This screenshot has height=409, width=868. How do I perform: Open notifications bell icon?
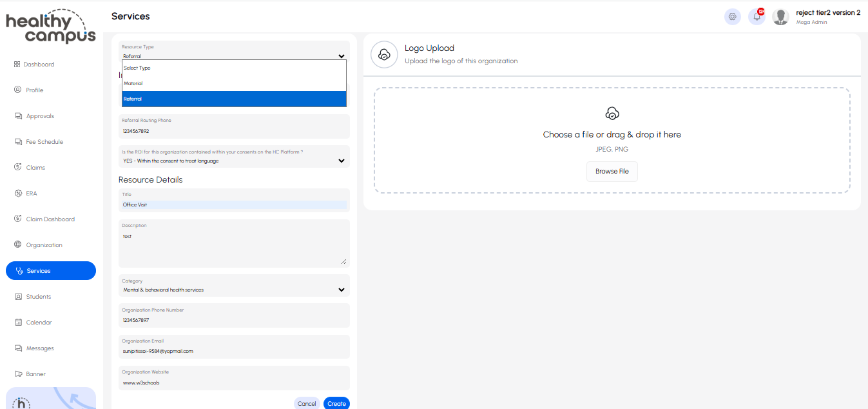click(757, 17)
